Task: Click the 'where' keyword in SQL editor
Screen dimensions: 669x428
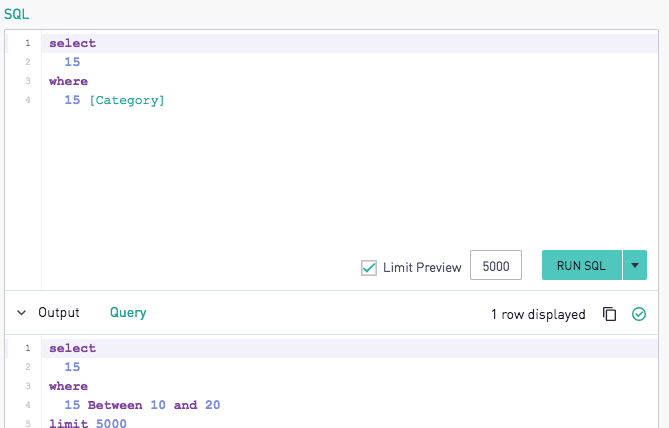Action: tap(68, 81)
